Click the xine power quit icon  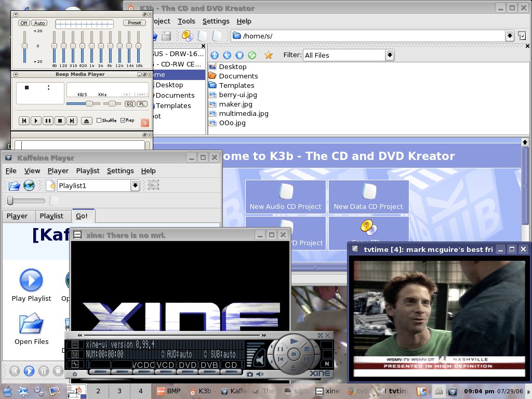pos(75,374)
